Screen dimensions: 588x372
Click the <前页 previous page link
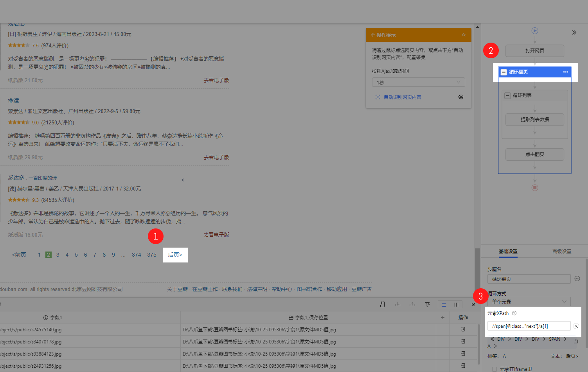point(19,255)
